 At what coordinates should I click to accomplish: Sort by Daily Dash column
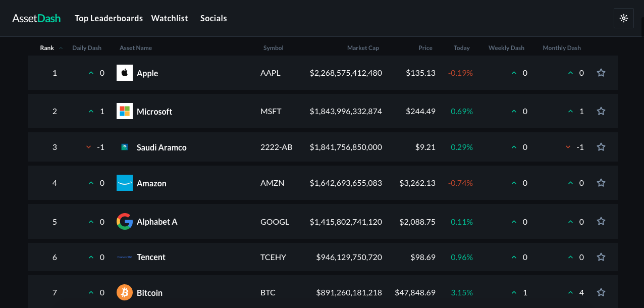pos(87,48)
